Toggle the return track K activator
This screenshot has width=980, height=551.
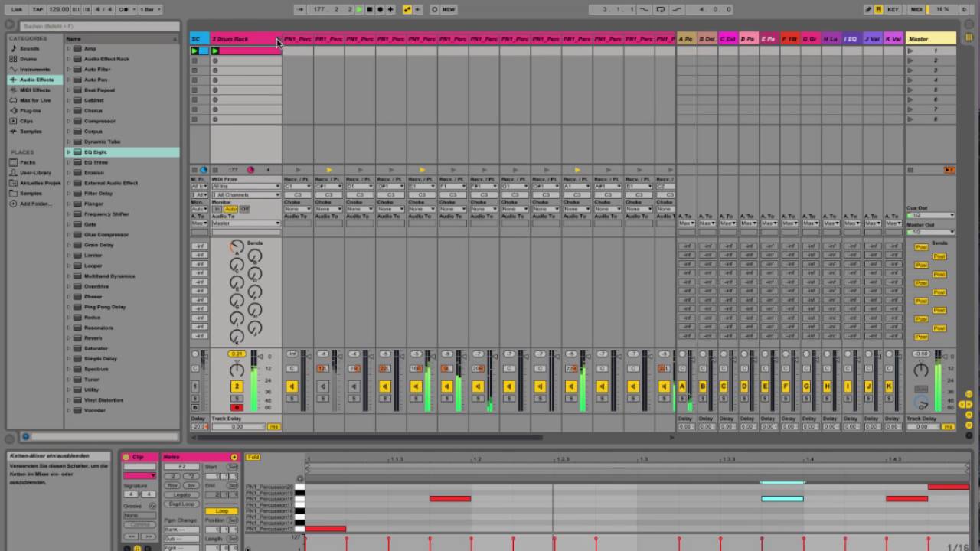coord(889,386)
